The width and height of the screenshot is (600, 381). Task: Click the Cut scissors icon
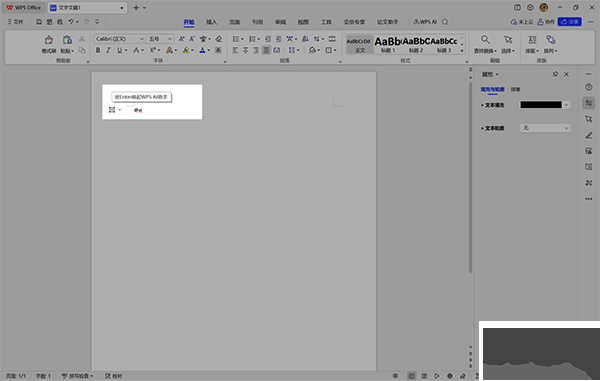point(82,39)
